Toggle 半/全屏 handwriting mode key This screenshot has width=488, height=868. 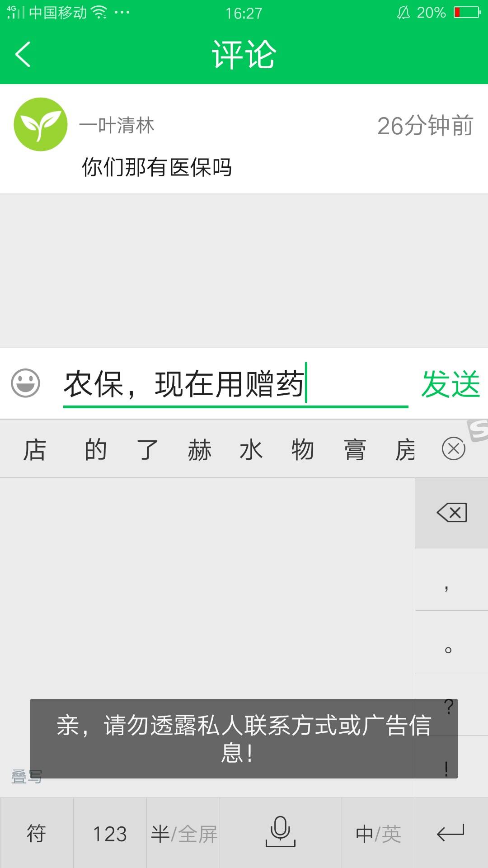coord(183,833)
